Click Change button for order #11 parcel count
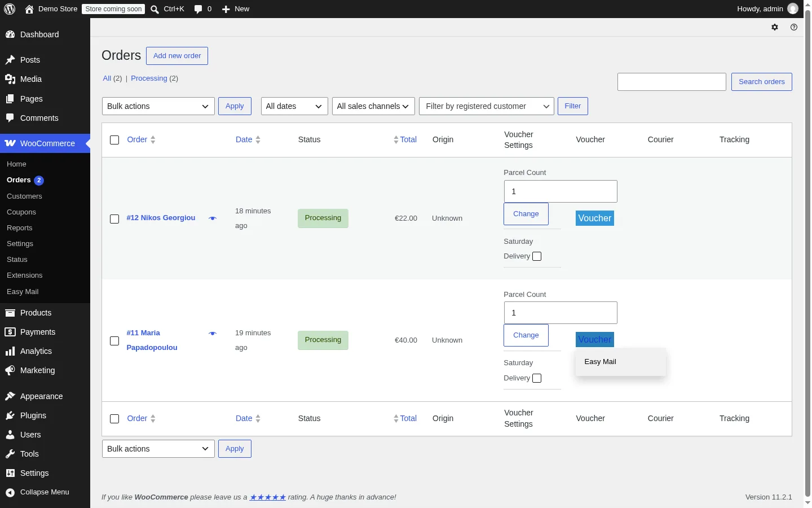 [526, 335]
